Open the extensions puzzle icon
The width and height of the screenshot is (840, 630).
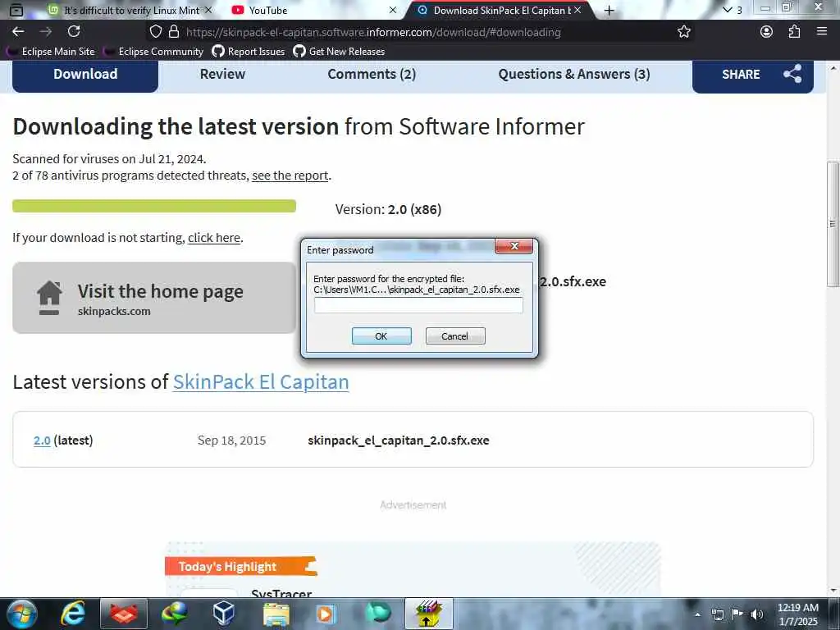pos(794,32)
